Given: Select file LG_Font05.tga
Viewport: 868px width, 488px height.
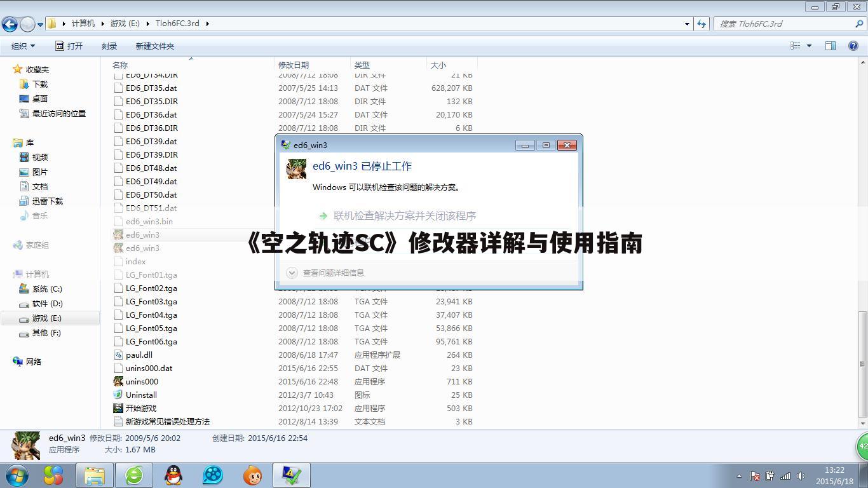Looking at the screenshot, I should tap(151, 328).
